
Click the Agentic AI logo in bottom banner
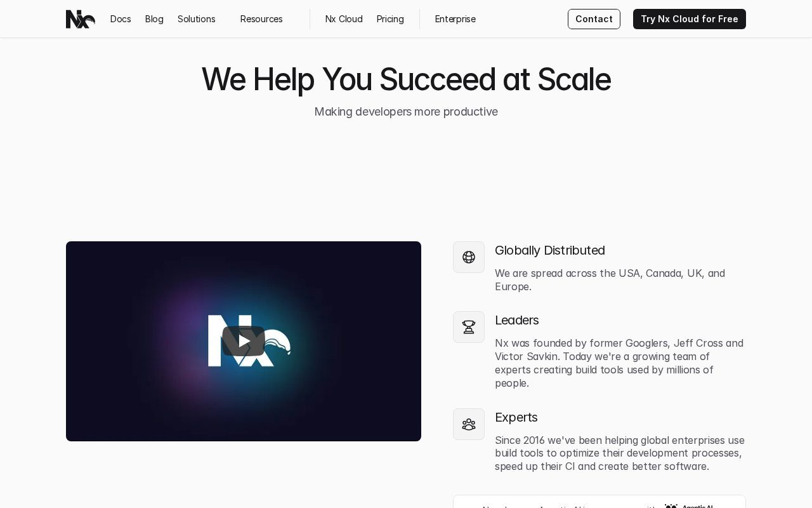pyautogui.click(x=689, y=505)
